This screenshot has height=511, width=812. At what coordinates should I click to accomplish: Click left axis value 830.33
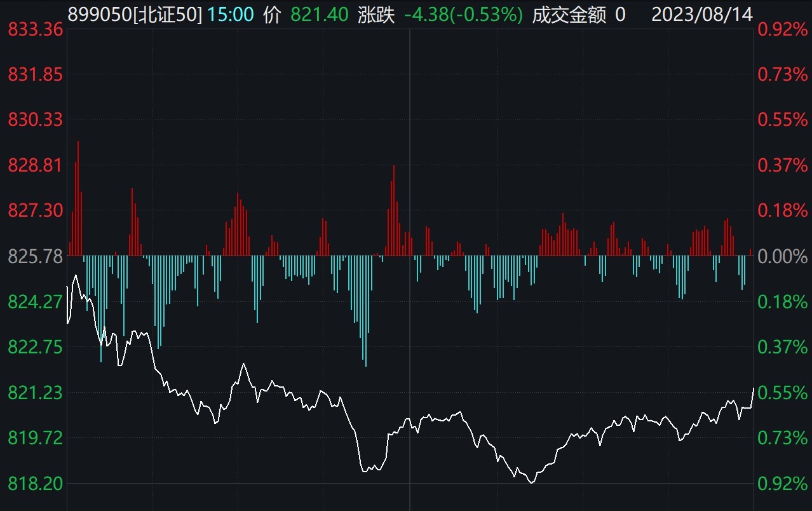pyautogui.click(x=35, y=119)
